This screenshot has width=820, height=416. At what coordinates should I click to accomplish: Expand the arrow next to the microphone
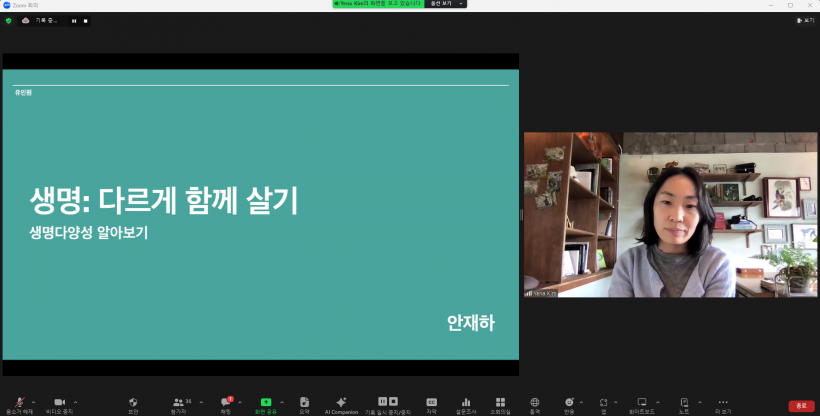click(34, 402)
